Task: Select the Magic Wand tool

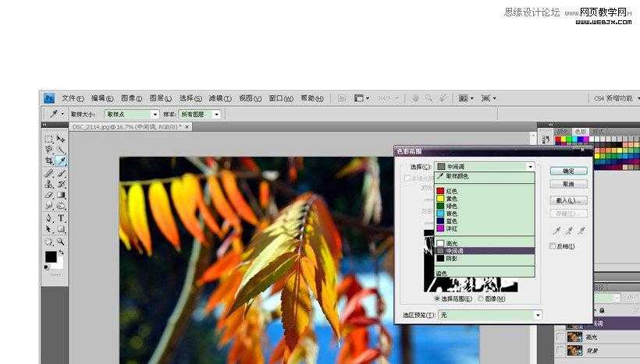Action: point(61,150)
